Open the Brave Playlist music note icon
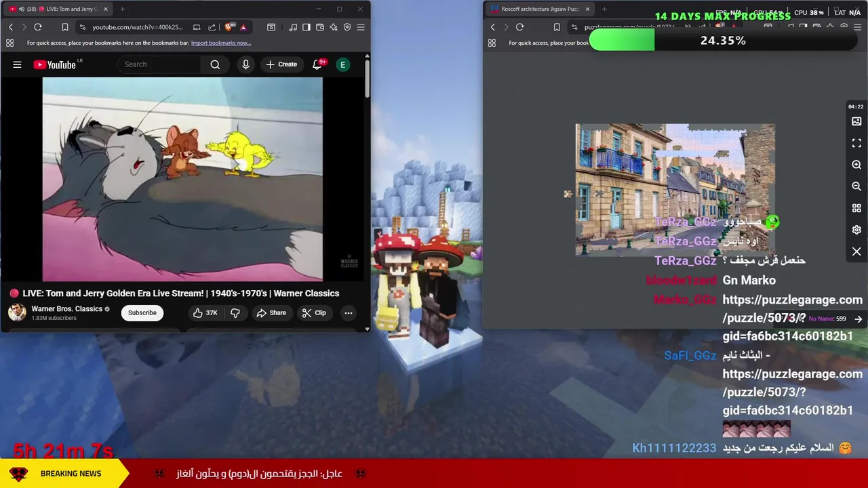The image size is (868, 488). click(x=293, y=27)
